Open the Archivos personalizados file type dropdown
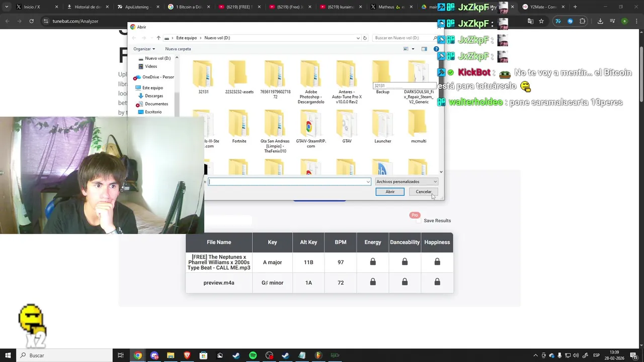The height and width of the screenshot is (362, 644). [x=407, y=182]
